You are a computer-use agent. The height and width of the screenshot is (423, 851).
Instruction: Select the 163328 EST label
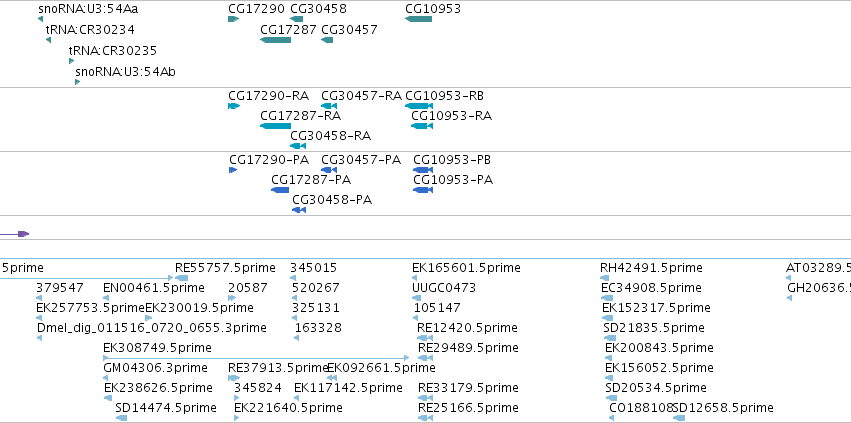pos(318,327)
